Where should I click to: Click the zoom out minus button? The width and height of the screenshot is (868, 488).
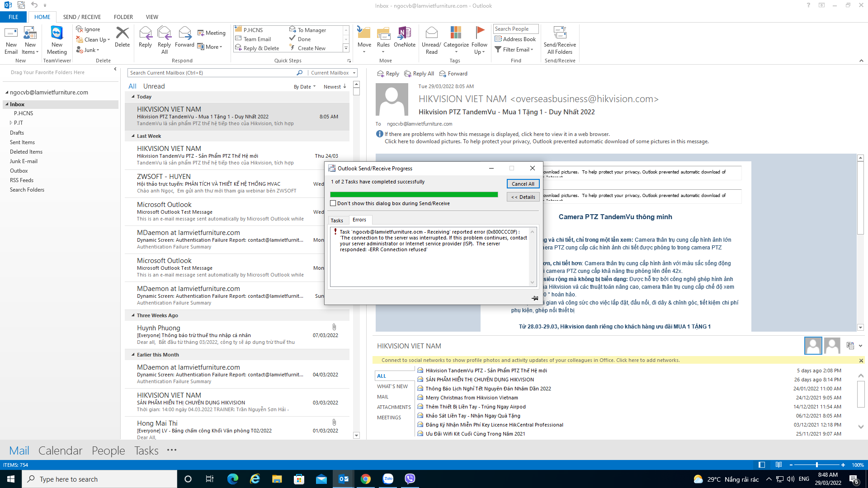click(791, 465)
